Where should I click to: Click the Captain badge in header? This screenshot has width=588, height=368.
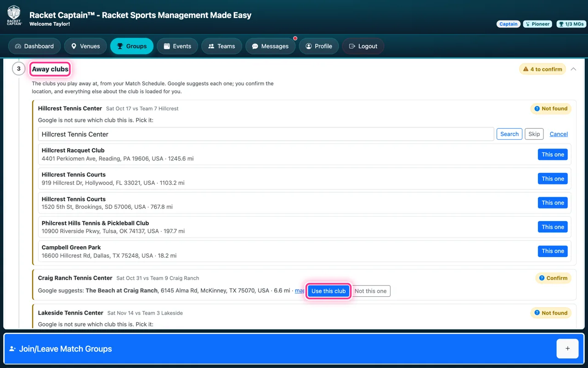(509, 24)
